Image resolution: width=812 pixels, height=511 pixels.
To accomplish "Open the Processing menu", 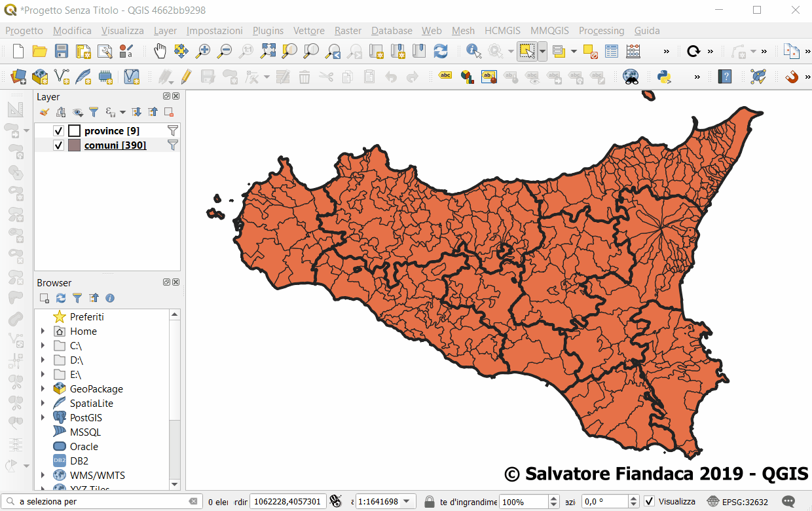I will pyautogui.click(x=601, y=31).
